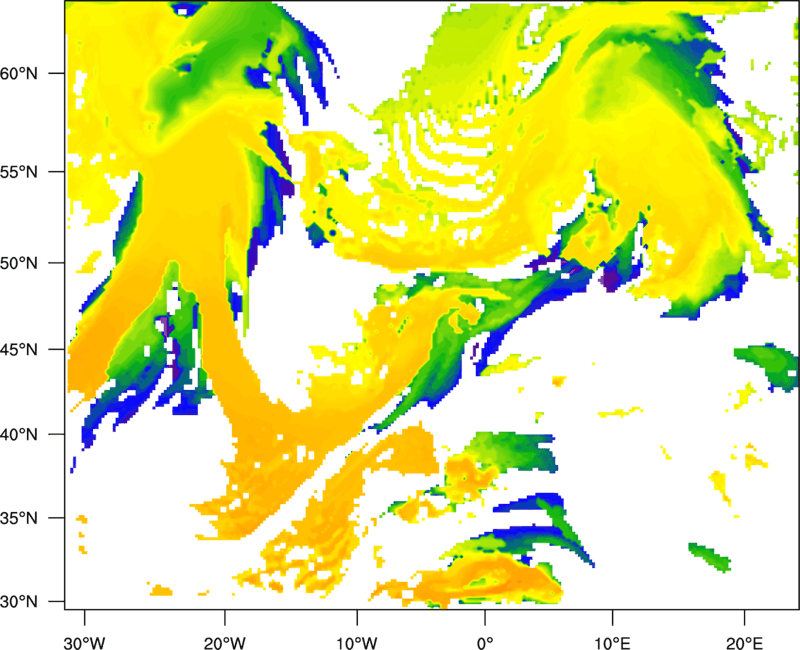Click the 10°W longitude label

point(357,643)
